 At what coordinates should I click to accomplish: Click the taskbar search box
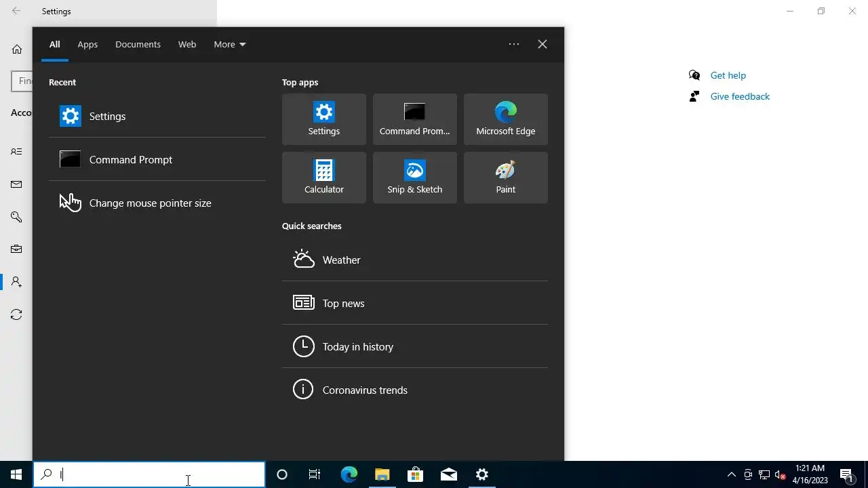[149, 474]
